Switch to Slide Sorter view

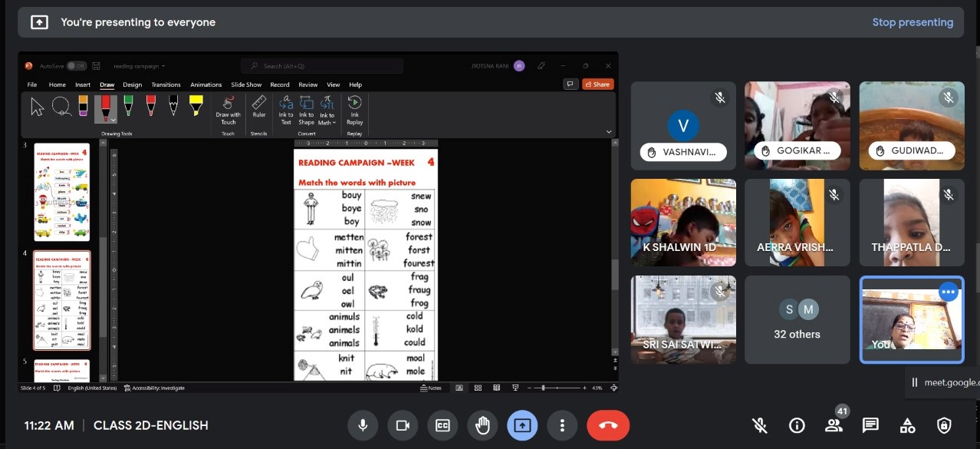[478, 388]
